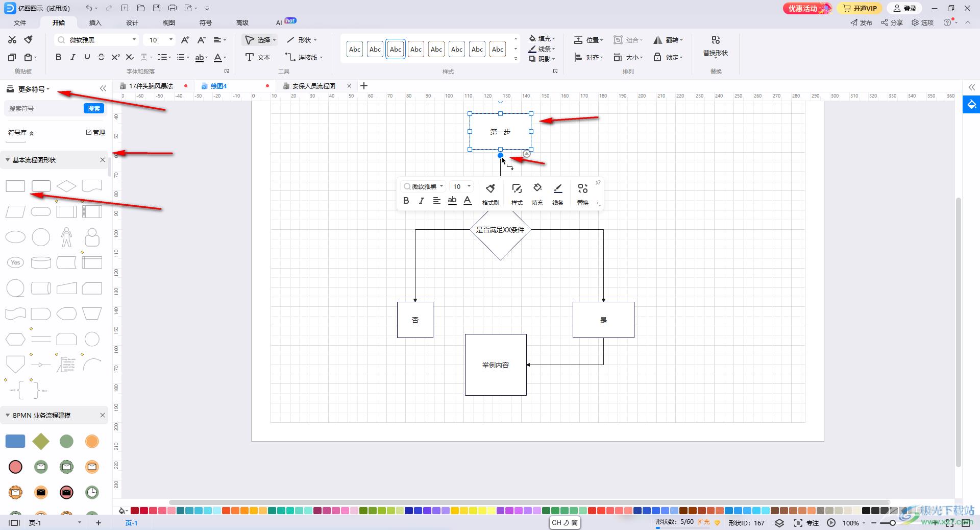Toggle Bold in the floating toolbar
Screen dimensions: 980x530
(x=406, y=201)
